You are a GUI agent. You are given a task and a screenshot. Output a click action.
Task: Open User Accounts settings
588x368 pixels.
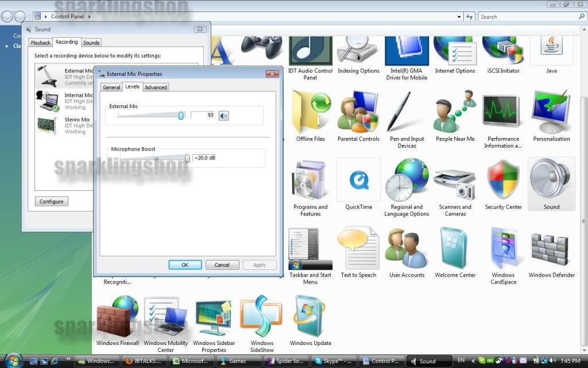click(407, 253)
